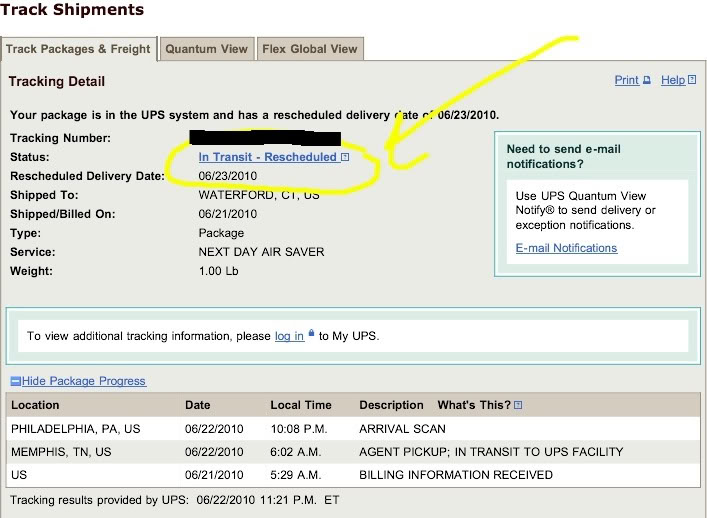707x518 pixels.
Task: Click the What's This? question icon
Action: click(518, 405)
